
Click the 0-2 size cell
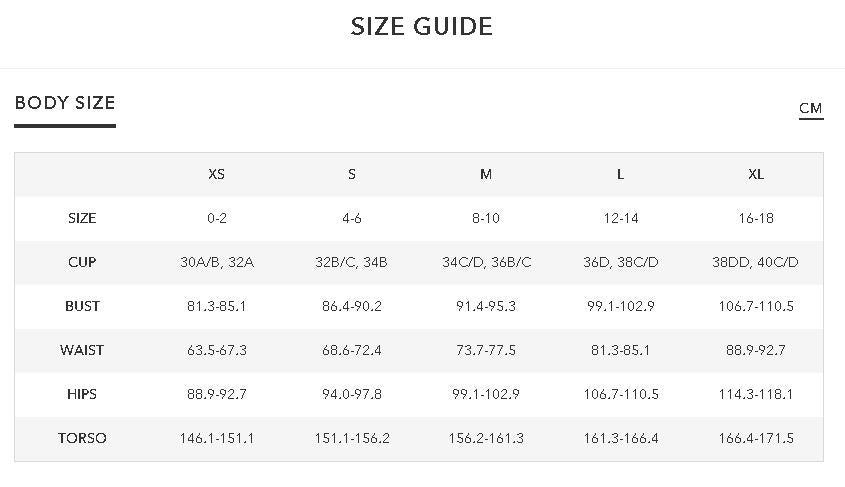216,218
